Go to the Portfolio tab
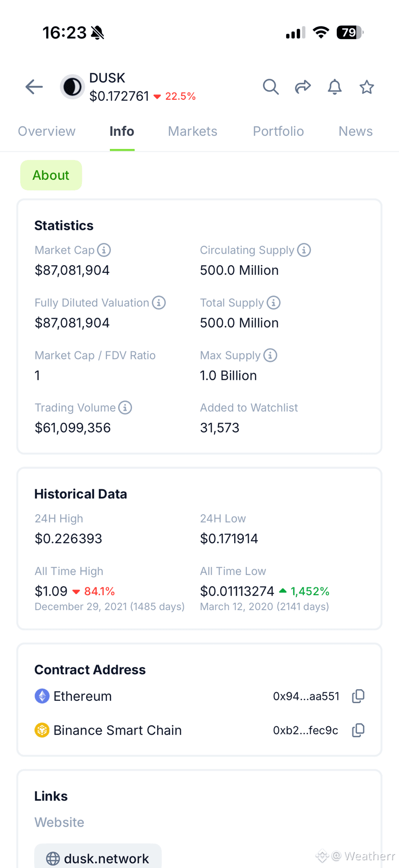Viewport: 399px width, 868px height. [279, 132]
